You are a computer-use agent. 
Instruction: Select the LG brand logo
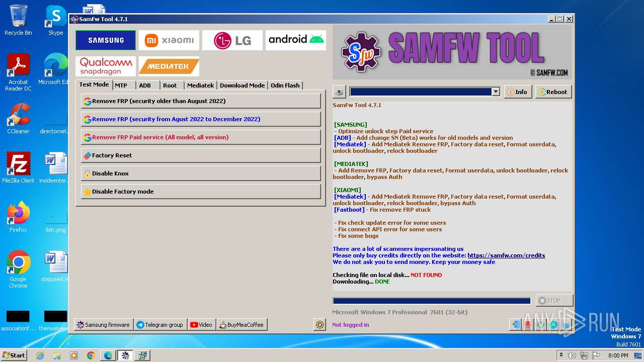pyautogui.click(x=232, y=40)
